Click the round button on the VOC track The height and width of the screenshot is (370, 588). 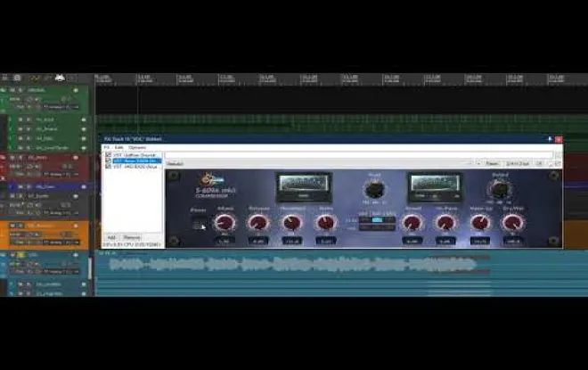tap(76, 255)
